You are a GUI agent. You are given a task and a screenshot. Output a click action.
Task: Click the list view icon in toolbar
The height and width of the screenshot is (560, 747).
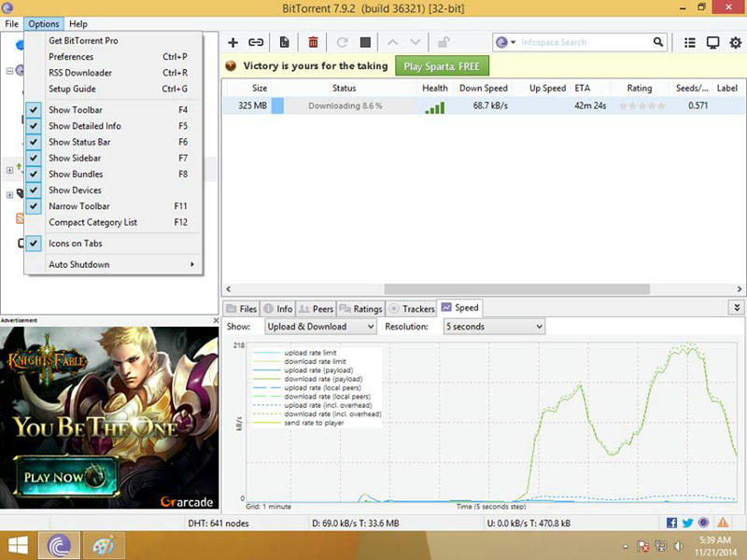click(x=689, y=43)
